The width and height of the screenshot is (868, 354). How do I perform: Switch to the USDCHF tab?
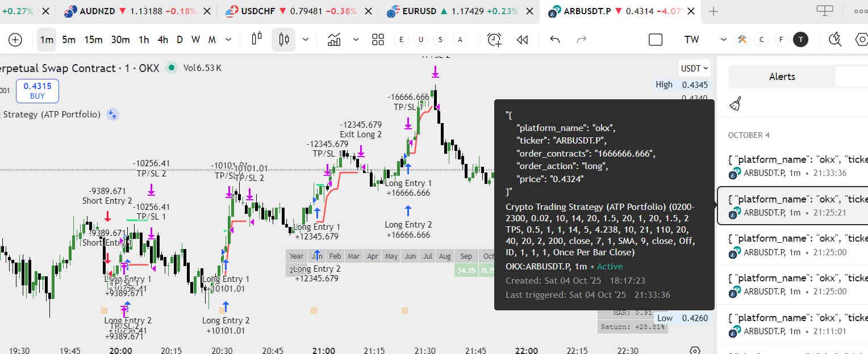click(x=297, y=11)
